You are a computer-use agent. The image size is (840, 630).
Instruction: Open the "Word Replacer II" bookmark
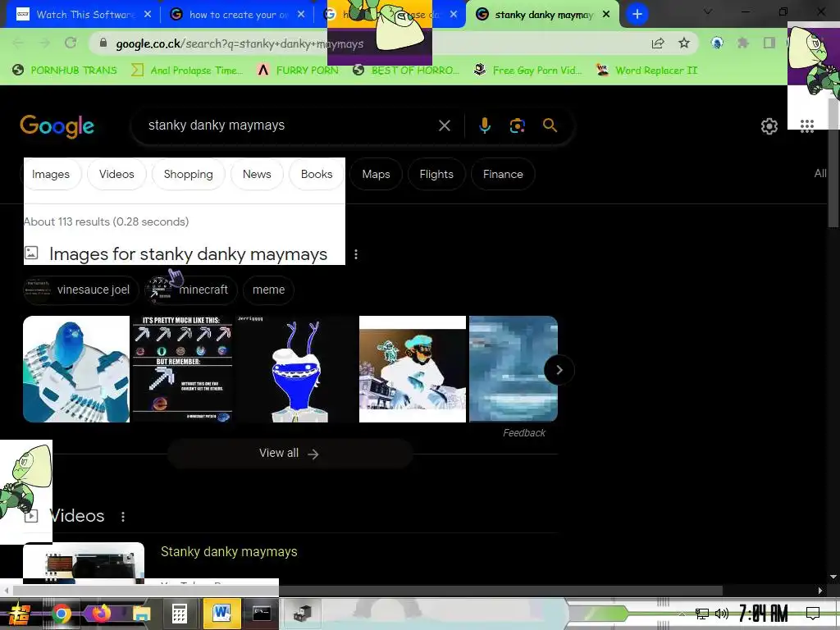click(x=647, y=71)
